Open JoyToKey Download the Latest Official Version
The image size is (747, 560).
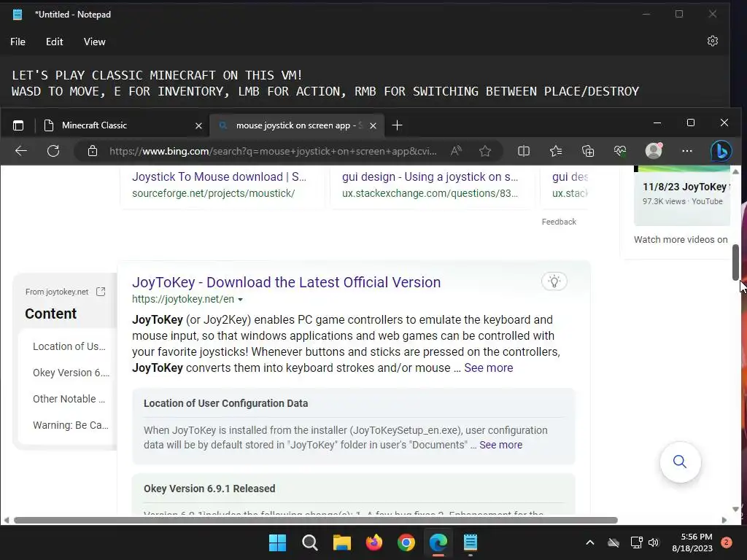click(x=286, y=282)
